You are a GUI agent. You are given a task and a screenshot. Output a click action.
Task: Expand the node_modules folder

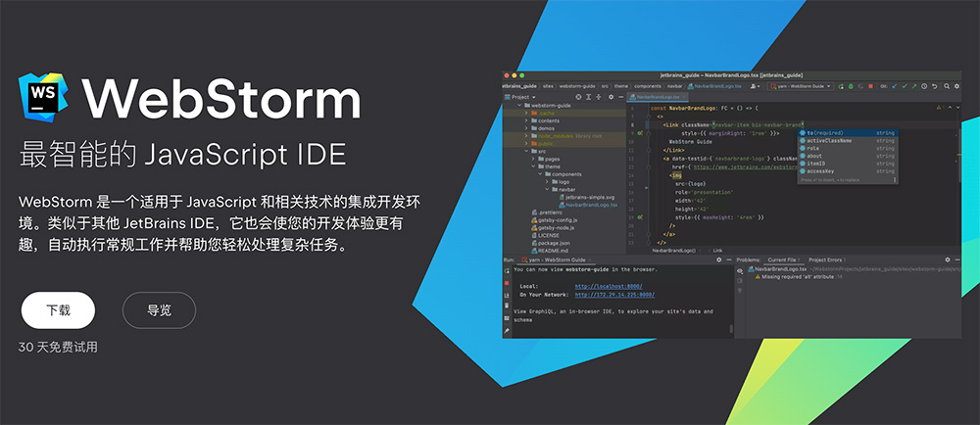(x=526, y=135)
